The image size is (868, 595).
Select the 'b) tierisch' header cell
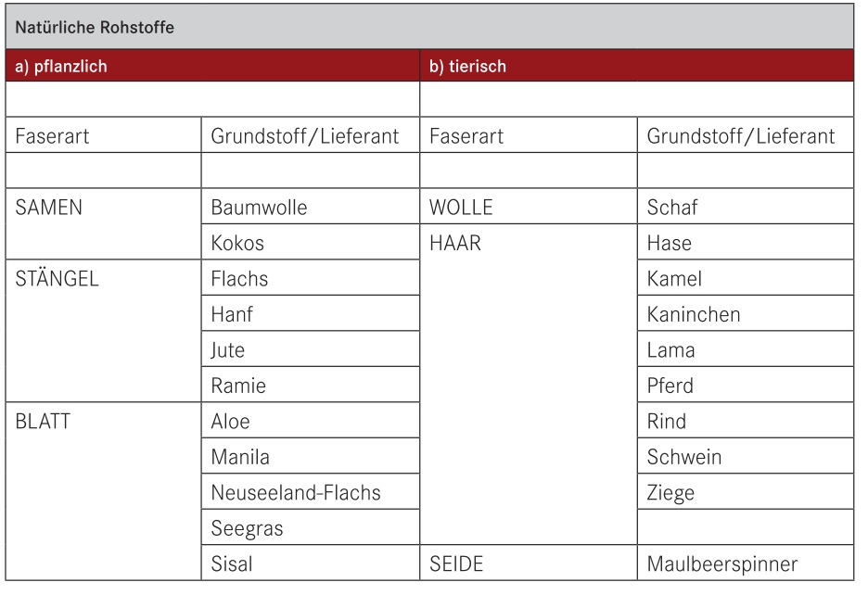point(636,66)
